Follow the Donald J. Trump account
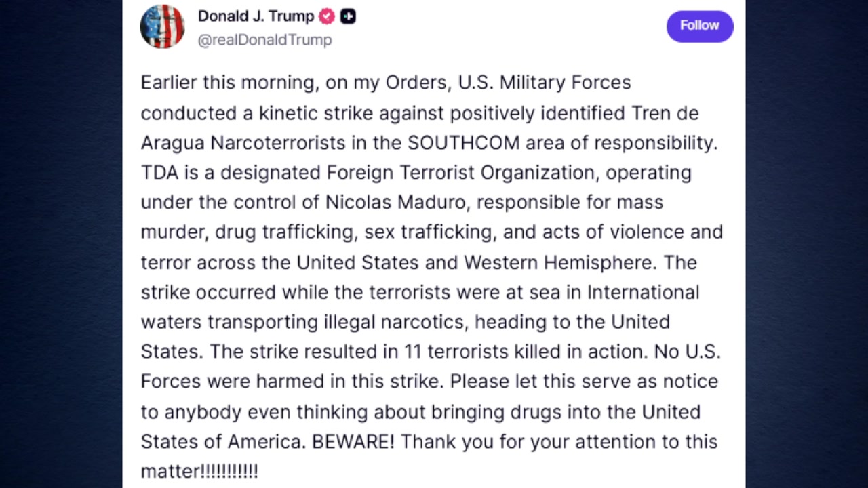 [x=699, y=26]
